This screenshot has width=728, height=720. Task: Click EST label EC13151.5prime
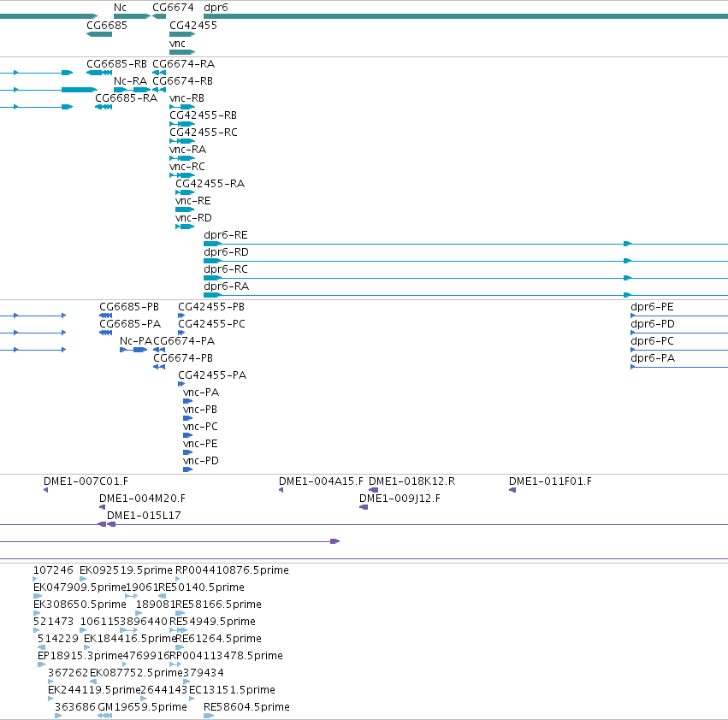[232, 690]
